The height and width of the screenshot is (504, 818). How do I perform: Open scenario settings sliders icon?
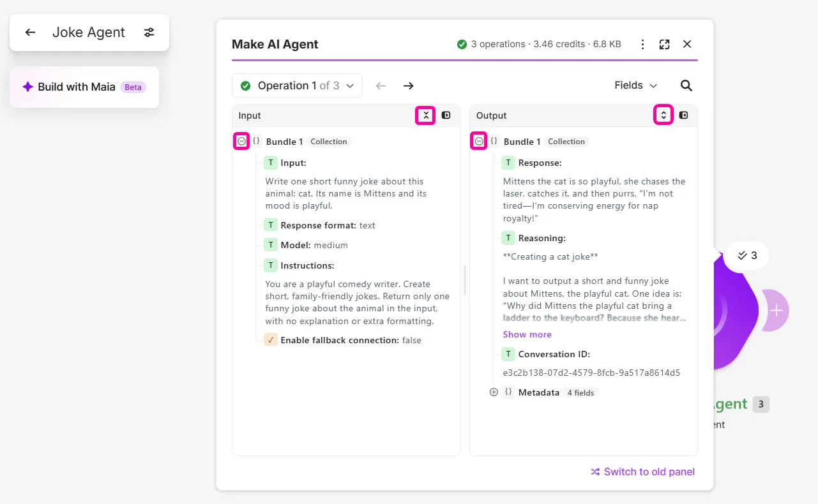tap(149, 33)
